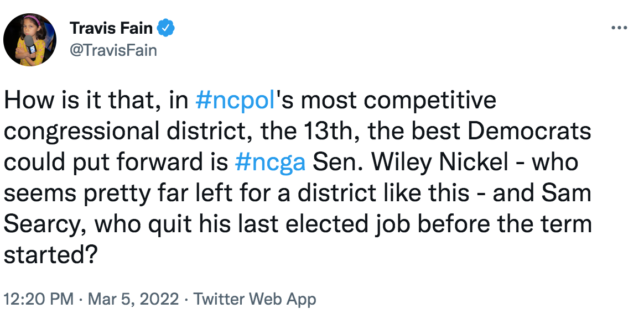This screenshot has width=644, height=324.
Task: Open the @TravisFain handle link
Action: coord(113,50)
